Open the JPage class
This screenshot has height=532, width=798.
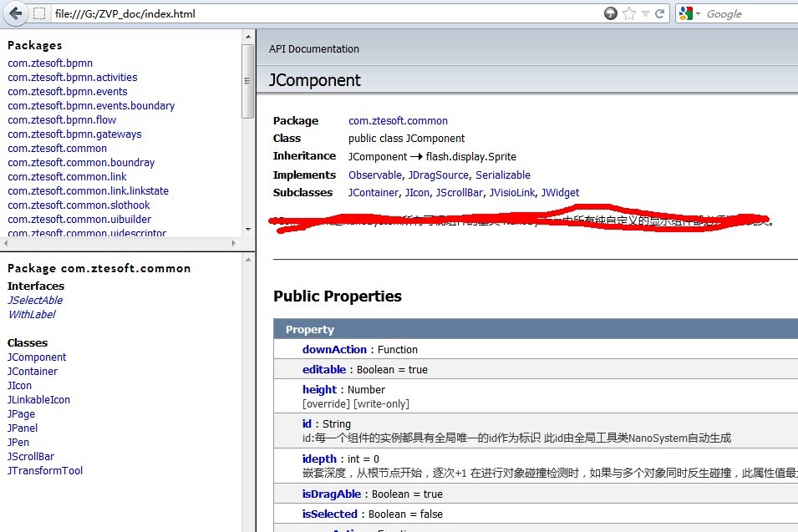click(22, 414)
